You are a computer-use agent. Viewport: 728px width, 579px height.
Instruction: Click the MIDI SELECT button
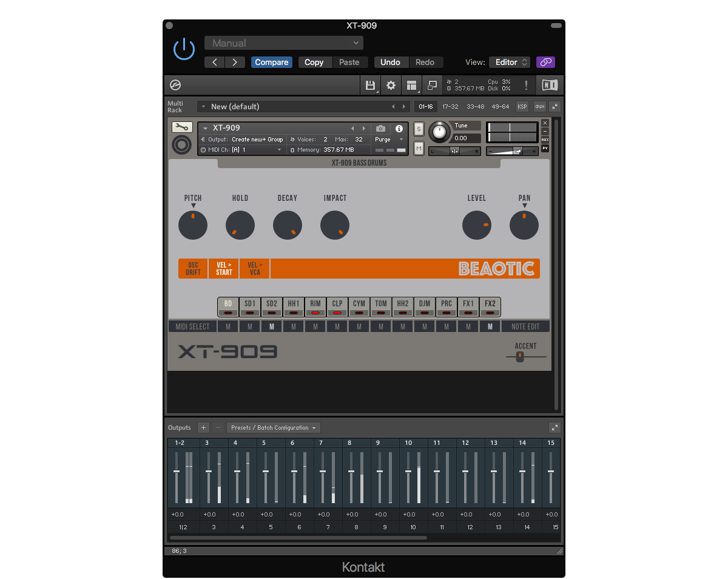point(192,327)
